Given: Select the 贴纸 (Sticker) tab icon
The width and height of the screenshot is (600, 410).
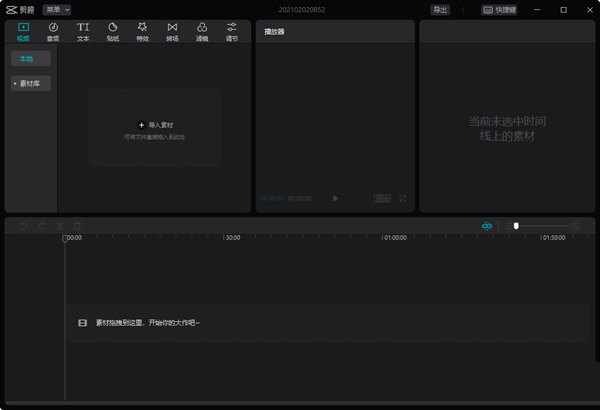Looking at the screenshot, I should click(x=113, y=31).
